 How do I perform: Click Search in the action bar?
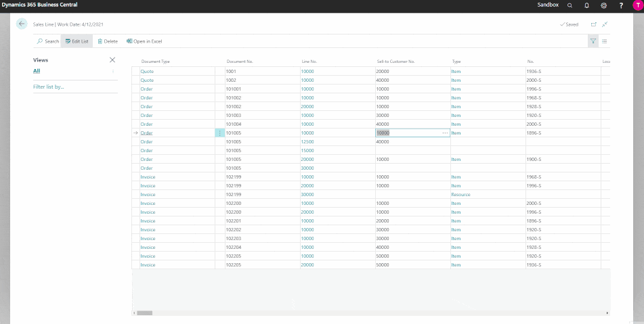pos(48,41)
